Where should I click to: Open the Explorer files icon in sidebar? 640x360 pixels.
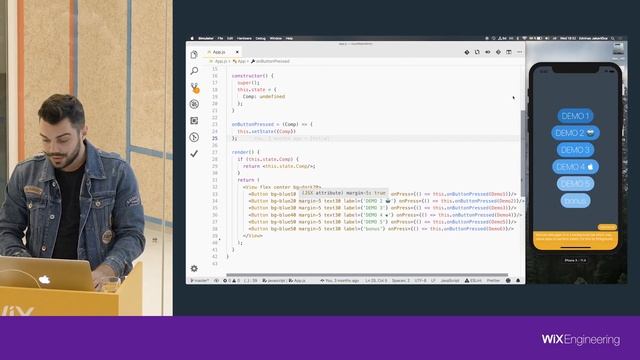pos(194,54)
